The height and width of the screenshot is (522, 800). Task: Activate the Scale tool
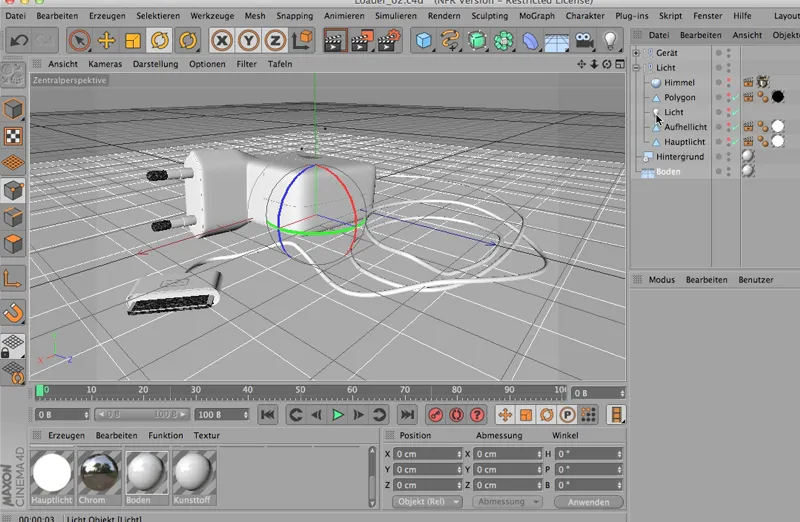133,40
